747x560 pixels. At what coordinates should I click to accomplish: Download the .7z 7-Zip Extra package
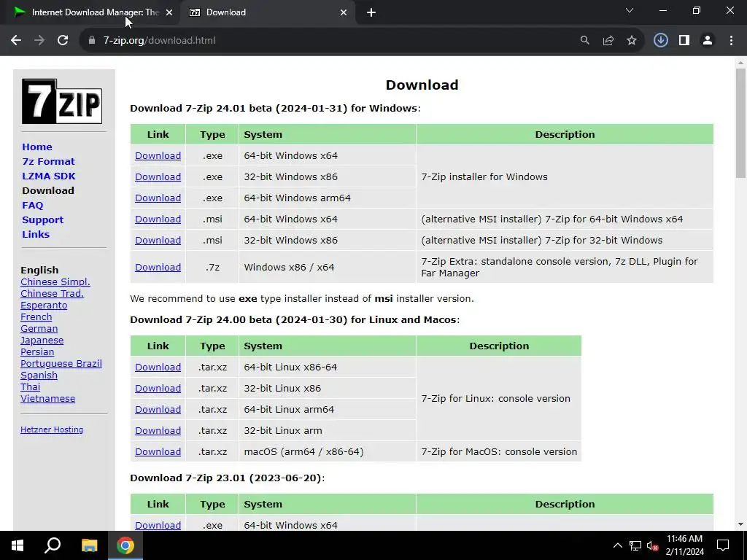pos(158,267)
